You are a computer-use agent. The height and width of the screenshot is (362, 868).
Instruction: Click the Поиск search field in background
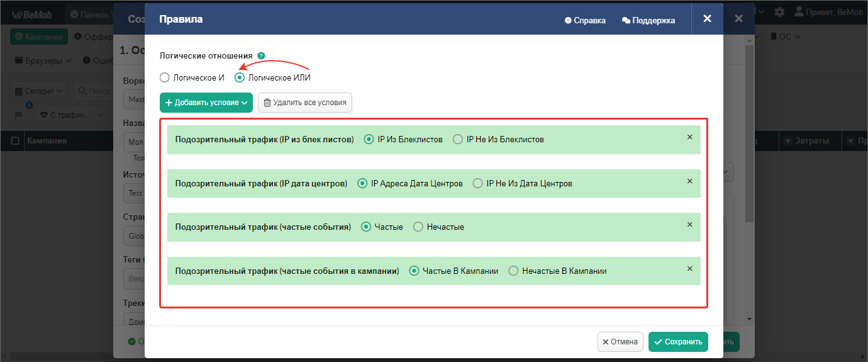93,91
